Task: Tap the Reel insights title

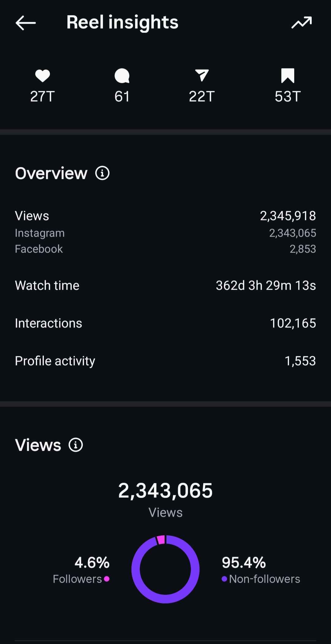Action: [122, 22]
